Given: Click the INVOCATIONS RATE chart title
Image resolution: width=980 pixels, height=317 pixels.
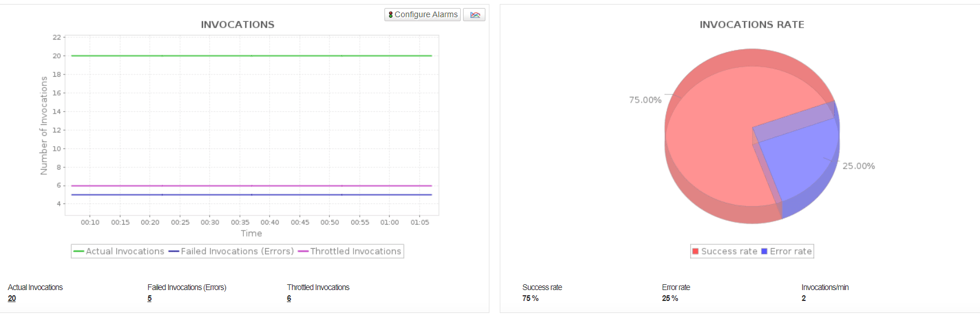Looking at the screenshot, I should point(752,25).
